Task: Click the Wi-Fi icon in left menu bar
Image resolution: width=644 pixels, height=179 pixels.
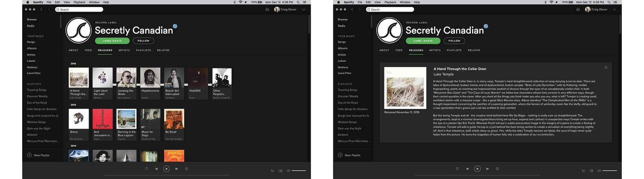Action: [240, 2]
